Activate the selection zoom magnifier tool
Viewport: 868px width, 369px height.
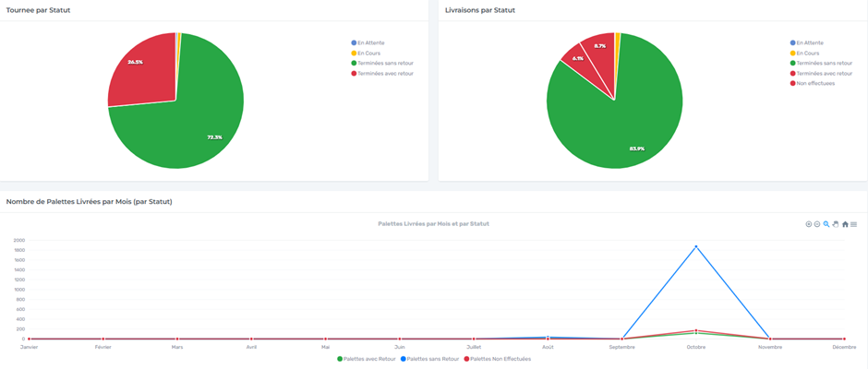[x=826, y=224]
